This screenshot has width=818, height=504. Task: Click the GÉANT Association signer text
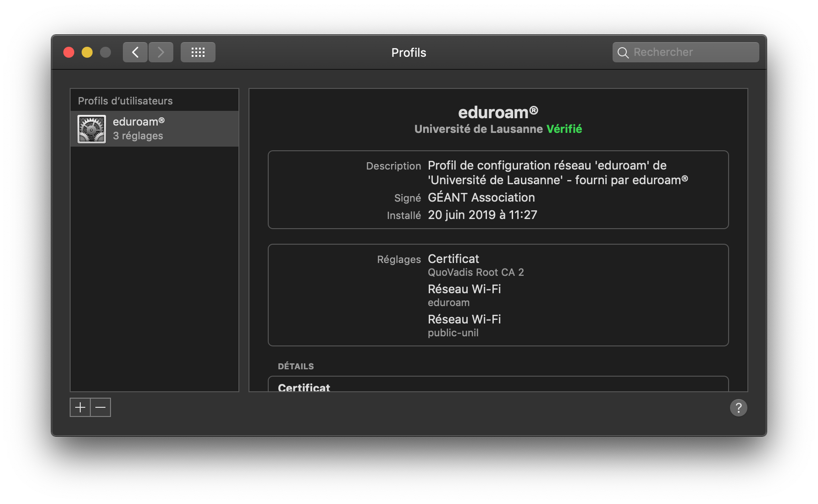[x=481, y=197]
